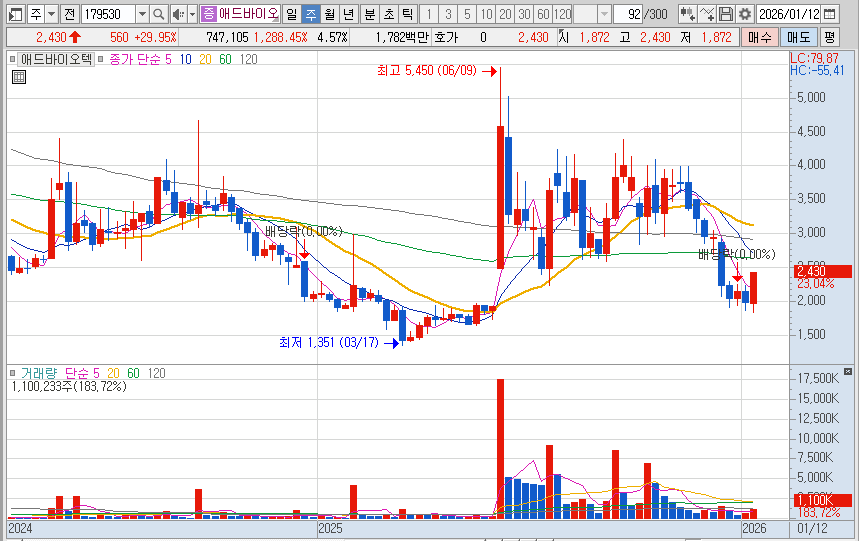The height and width of the screenshot is (541, 859).
Task: Toggle the square marker before 애드바이오텍 legend
Action: [12, 59]
